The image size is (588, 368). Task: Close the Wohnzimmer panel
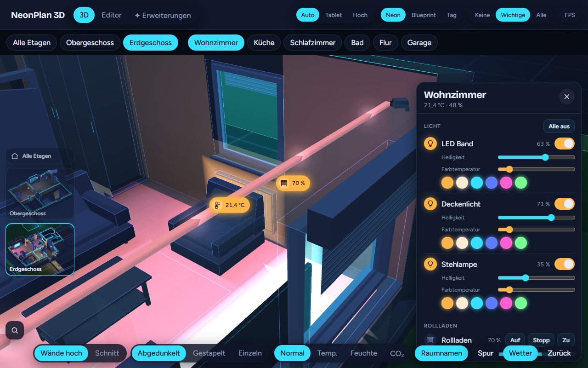tap(567, 97)
